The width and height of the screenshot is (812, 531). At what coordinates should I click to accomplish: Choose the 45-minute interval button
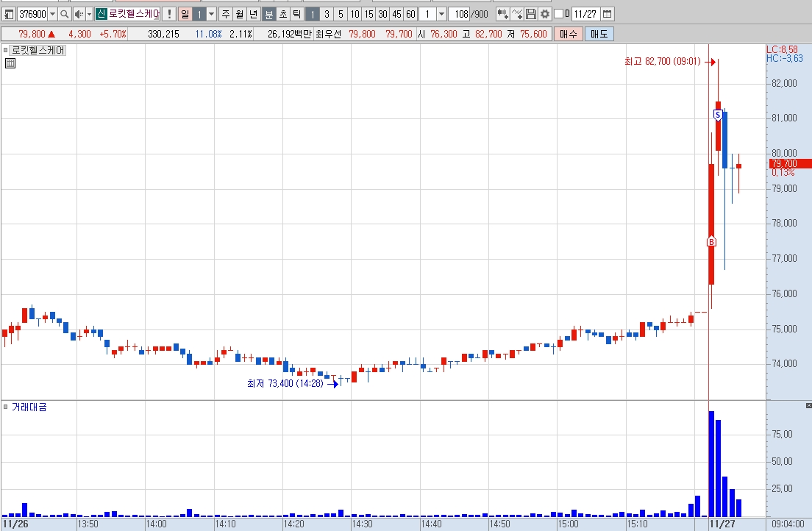coord(396,14)
